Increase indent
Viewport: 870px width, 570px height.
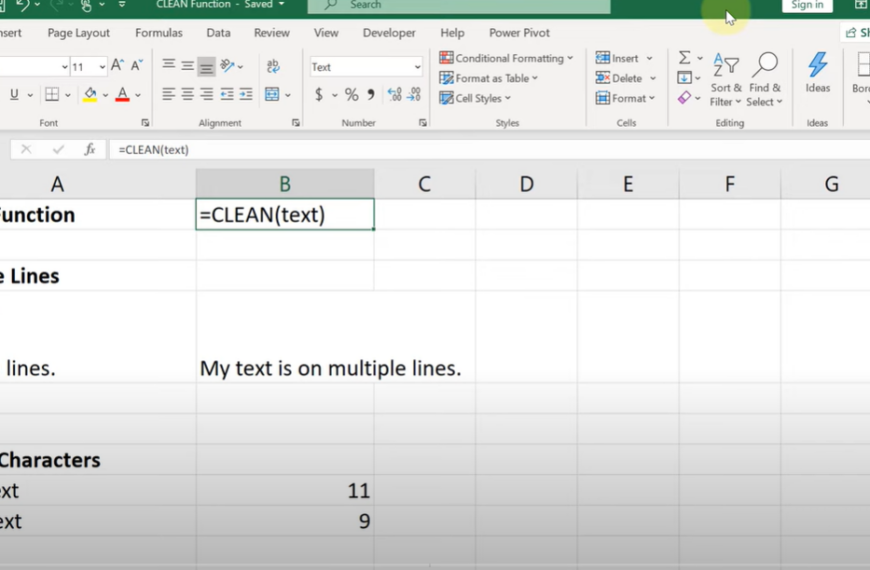pyautogui.click(x=246, y=94)
